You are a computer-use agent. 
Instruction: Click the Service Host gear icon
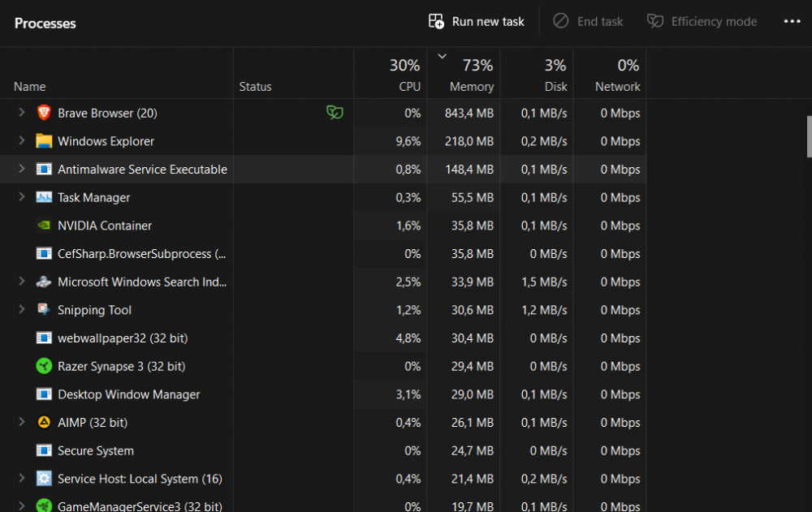point(44,479)
